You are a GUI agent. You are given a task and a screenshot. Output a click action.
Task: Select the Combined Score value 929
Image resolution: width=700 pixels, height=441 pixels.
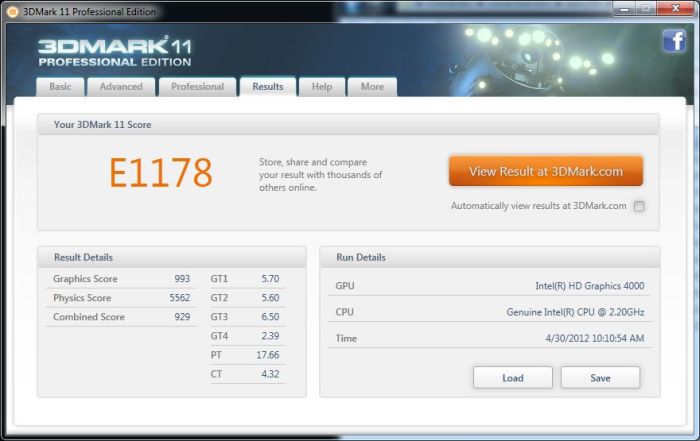point(182,317)
